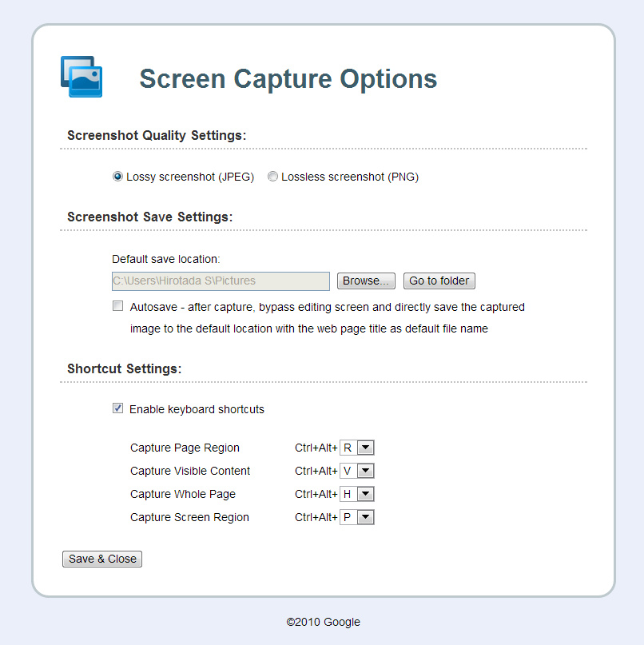Viewport: 644px width, 645px height.
Task: Expand Capture Screen Region key dropdown
Action: point(357,517)
